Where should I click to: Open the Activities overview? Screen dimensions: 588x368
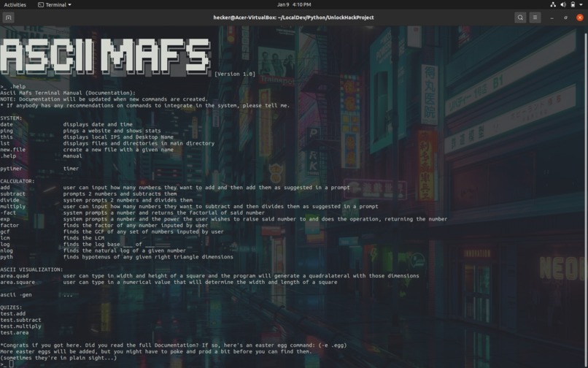coord(15,4)
